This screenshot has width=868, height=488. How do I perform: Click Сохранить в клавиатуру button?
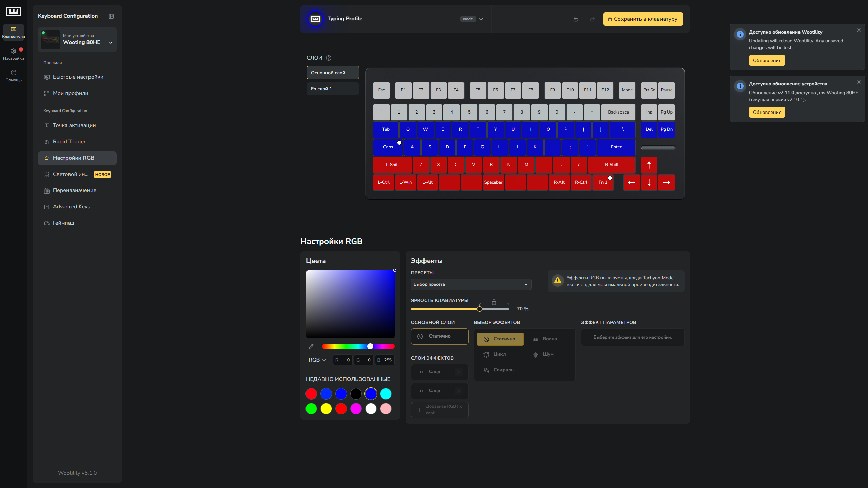coord(643,19)
